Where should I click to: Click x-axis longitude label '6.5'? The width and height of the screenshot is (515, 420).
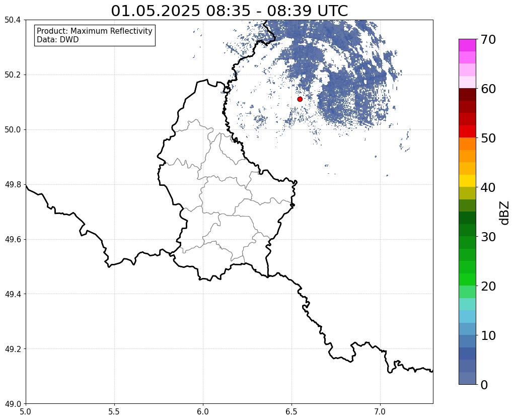[x=291, y=411]
